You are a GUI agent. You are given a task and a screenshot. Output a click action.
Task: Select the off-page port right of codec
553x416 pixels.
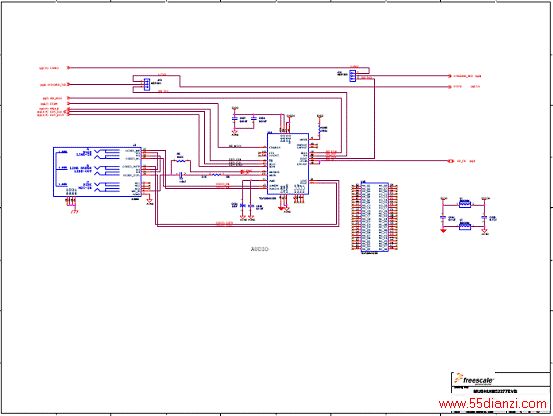[451, 161]
